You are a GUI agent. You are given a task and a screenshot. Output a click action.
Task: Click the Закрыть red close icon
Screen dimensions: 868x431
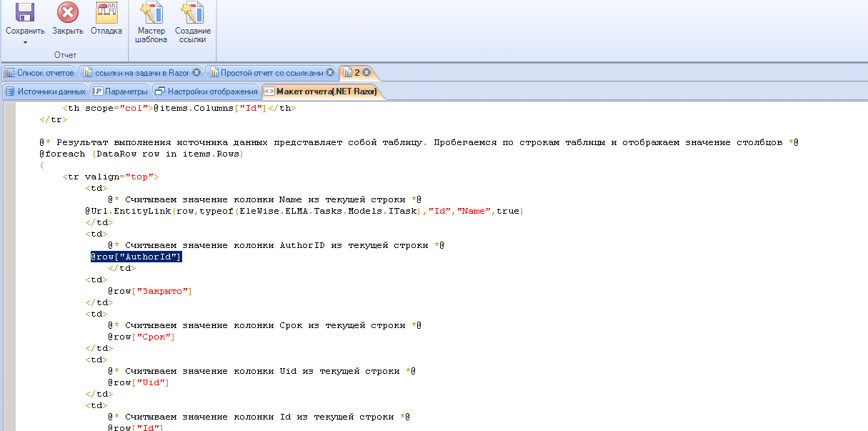pyautogui.click(x=68, y=13)
